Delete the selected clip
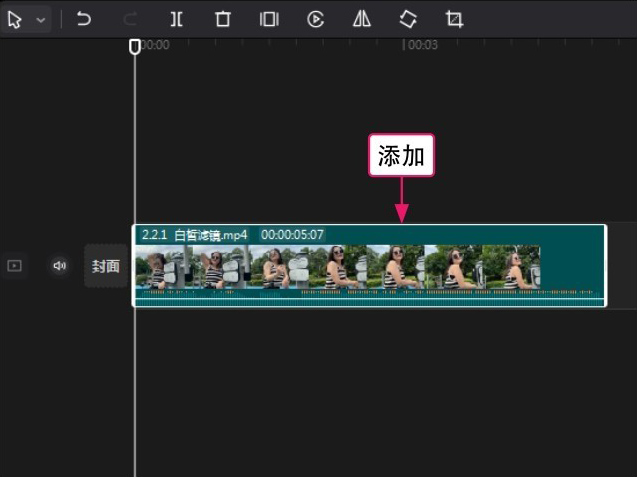Image resolution: width=637 pixels, height=477 pixels. [x=223, y=19]
